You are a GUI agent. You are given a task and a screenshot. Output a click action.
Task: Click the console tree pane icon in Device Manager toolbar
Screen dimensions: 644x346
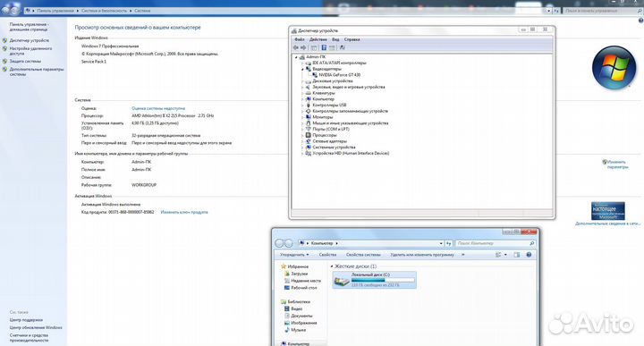[x=314, y=47]
